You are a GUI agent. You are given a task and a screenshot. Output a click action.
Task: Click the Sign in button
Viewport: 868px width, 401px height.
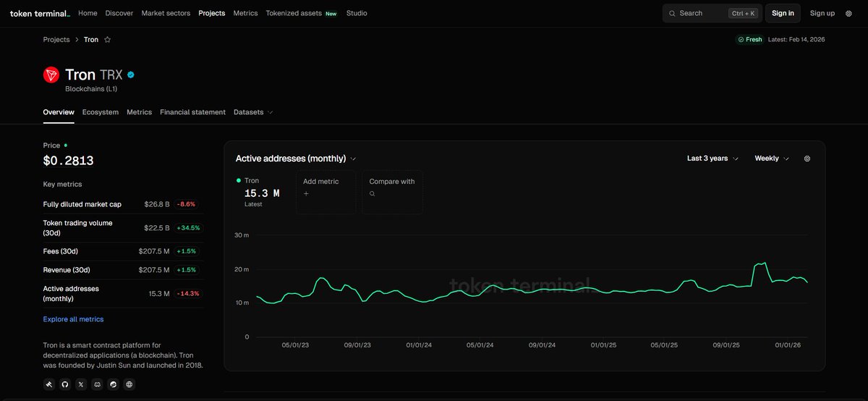coord(783,13)
